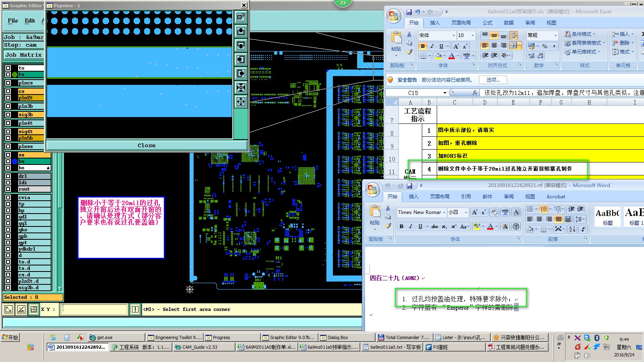
Task: Click Word sort A-Z icon
Action: [x=572, y=229]
